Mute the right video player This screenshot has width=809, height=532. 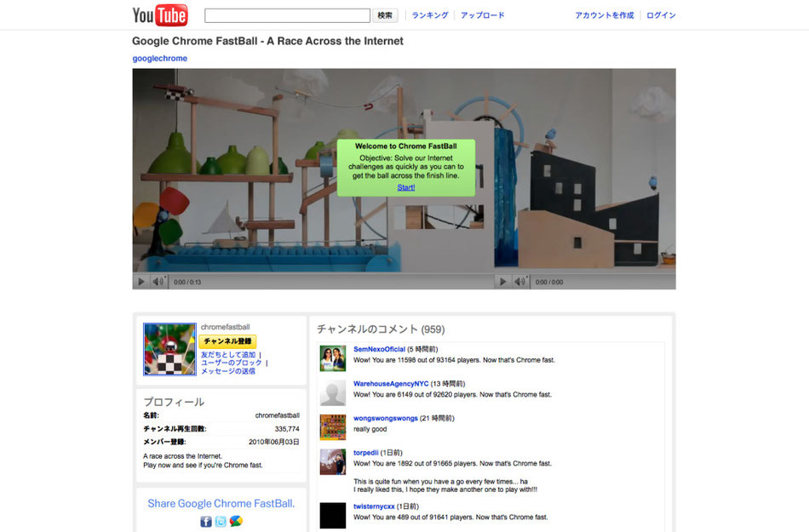click(519, 282)
